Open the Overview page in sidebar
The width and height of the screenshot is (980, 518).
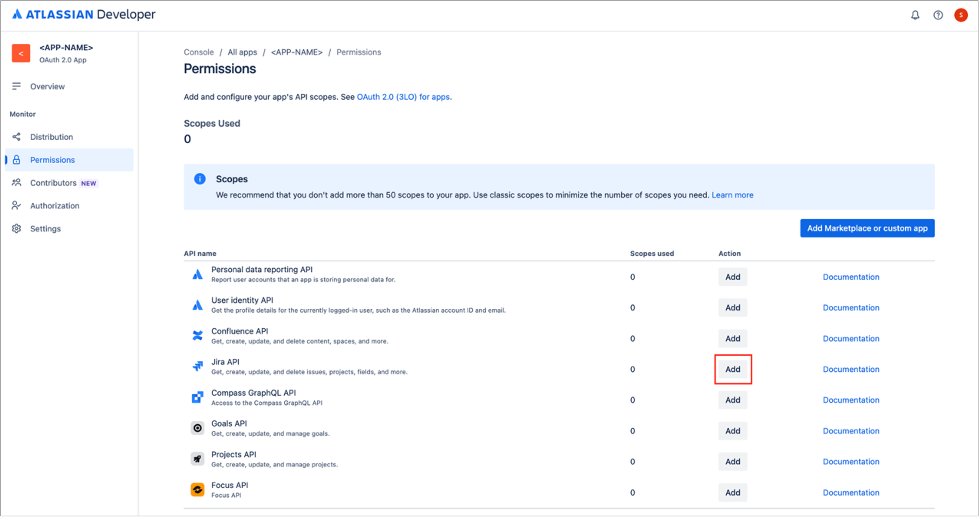(x=69, y=86)
